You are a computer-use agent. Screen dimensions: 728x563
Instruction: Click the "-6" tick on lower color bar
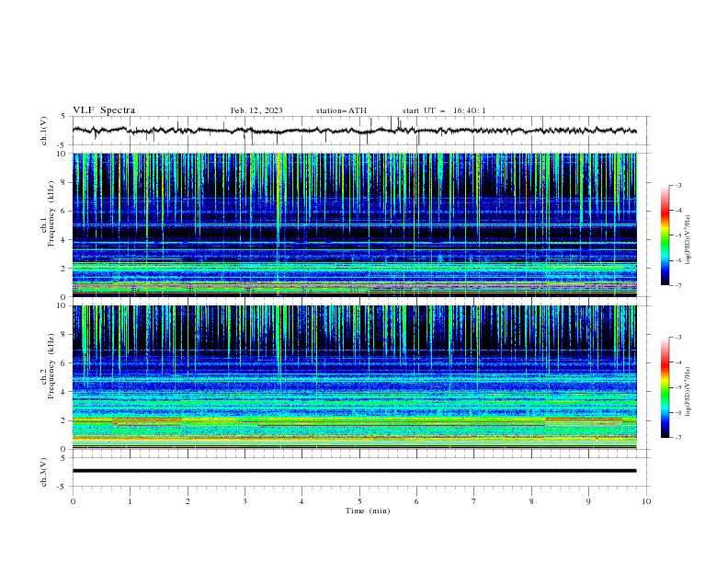677,412
